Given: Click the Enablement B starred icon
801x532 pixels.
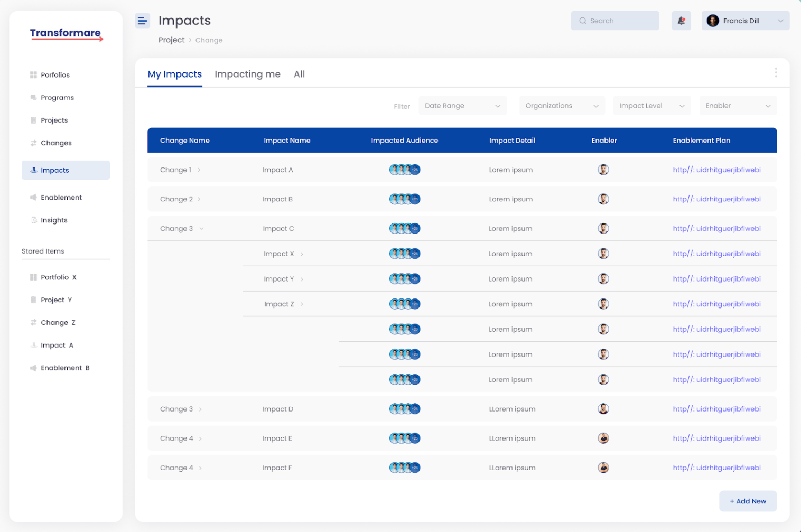Looking at the screenshot, I should 33,368.
